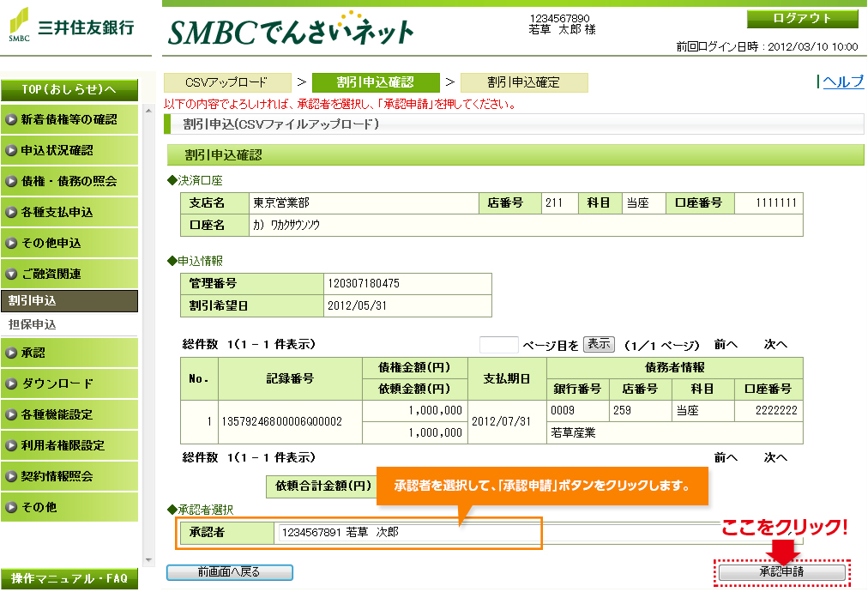Select 割引申込 submenu item

click(69, 300)
